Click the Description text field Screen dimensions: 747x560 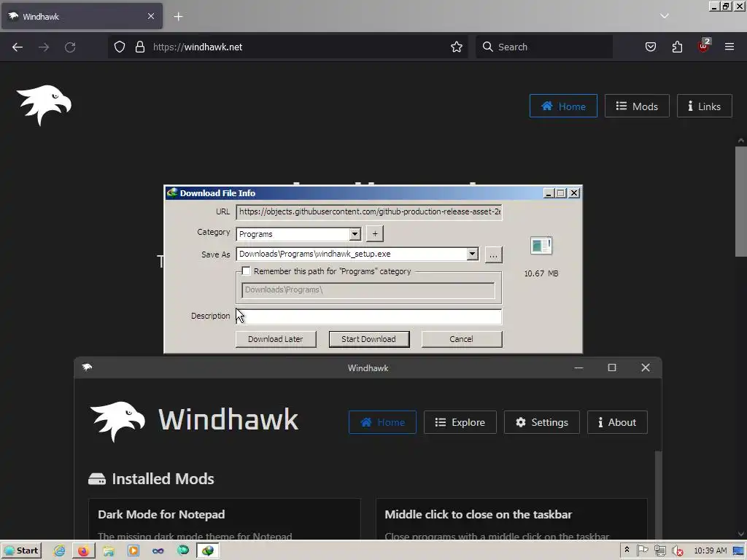point(368,316)
